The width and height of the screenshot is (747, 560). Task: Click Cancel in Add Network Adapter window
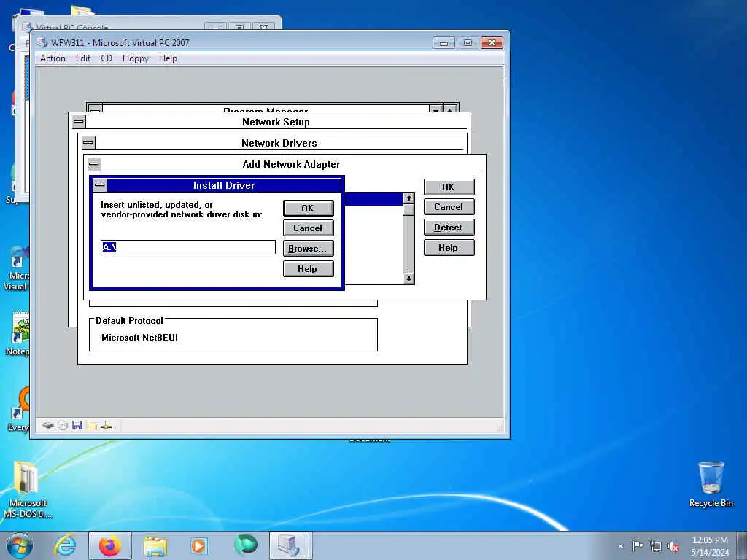[449, 207]
